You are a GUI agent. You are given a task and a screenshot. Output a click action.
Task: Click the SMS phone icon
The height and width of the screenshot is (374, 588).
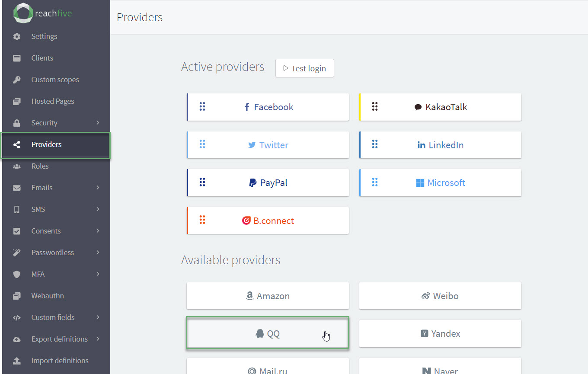(17, 209)
